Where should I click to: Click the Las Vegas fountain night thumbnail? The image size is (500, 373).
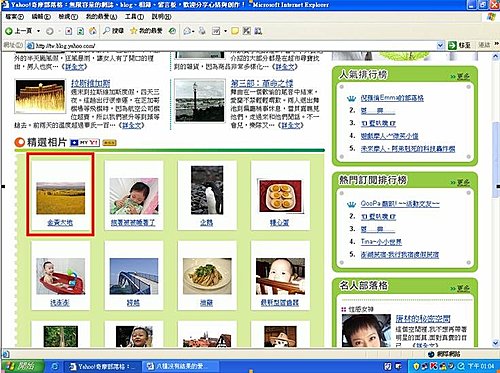(40, 96)
